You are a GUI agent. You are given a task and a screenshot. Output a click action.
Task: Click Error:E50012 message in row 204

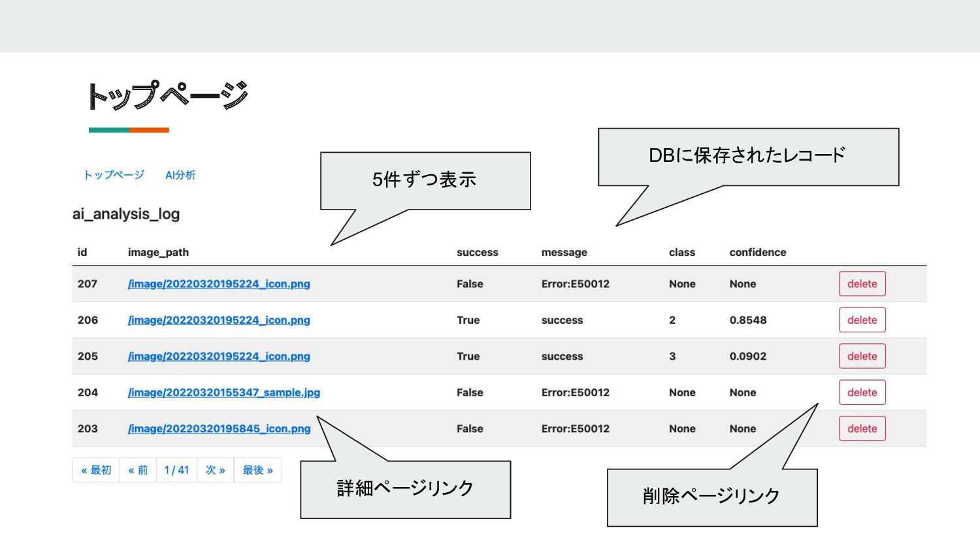(x=576, y=392)
